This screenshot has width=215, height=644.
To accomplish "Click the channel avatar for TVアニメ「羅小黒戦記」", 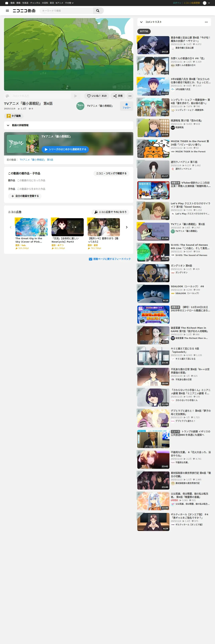I will point(80,106).
